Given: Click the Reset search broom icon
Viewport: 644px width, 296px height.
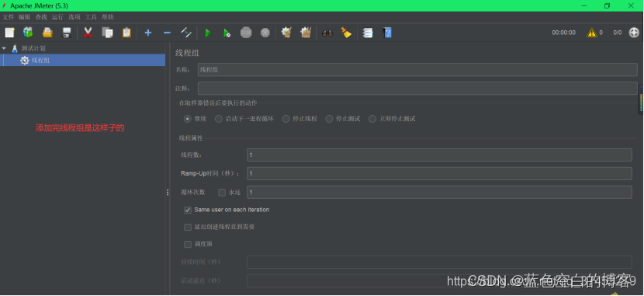Looking at the screenshot, I should point(346,33).
